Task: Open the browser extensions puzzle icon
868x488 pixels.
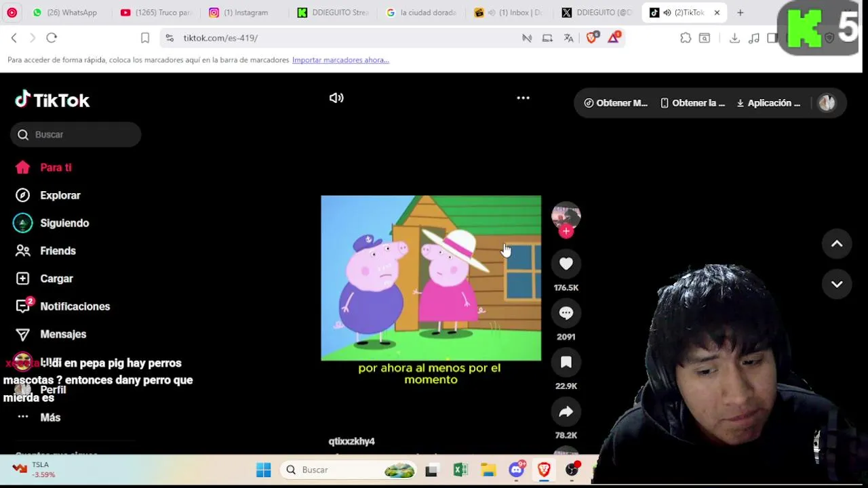Action: tap(686, 38)
